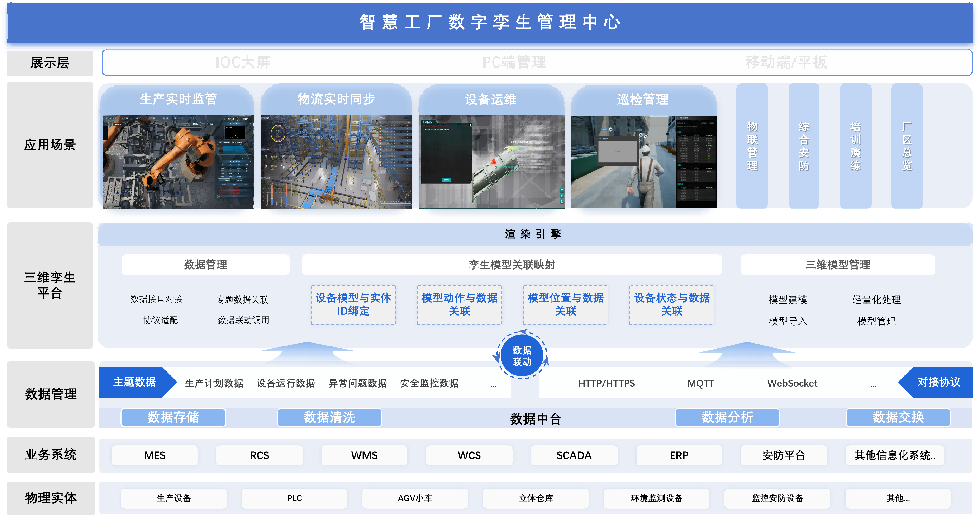
Task: Click the 渲染引擎 header bar
Action: point(533,234)
